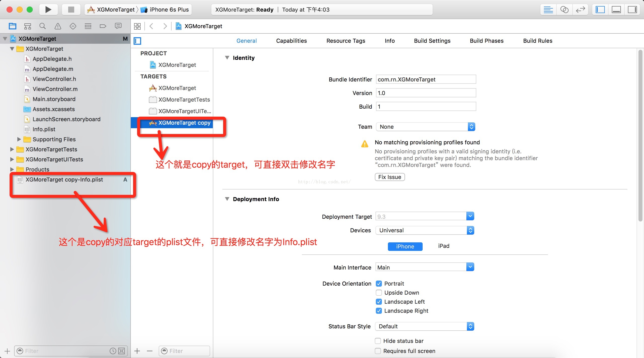Expand the Supporting Files folder
The width and height of the screenshot is (644, 358).
19,139
